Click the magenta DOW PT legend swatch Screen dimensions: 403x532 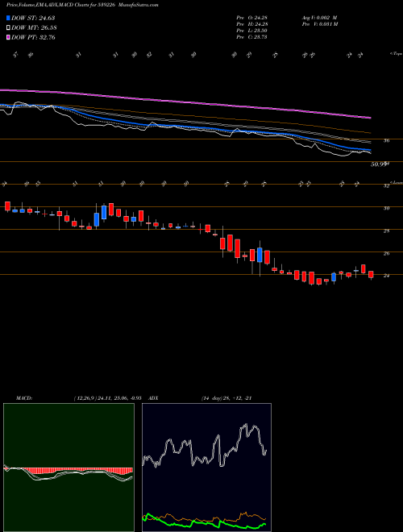click(x=9, y=37)
